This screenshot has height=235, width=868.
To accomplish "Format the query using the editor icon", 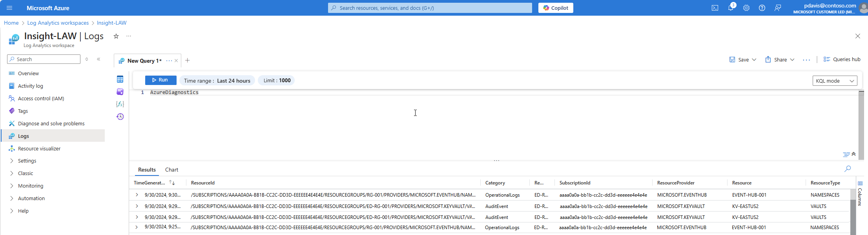I will tap(846, 154).
